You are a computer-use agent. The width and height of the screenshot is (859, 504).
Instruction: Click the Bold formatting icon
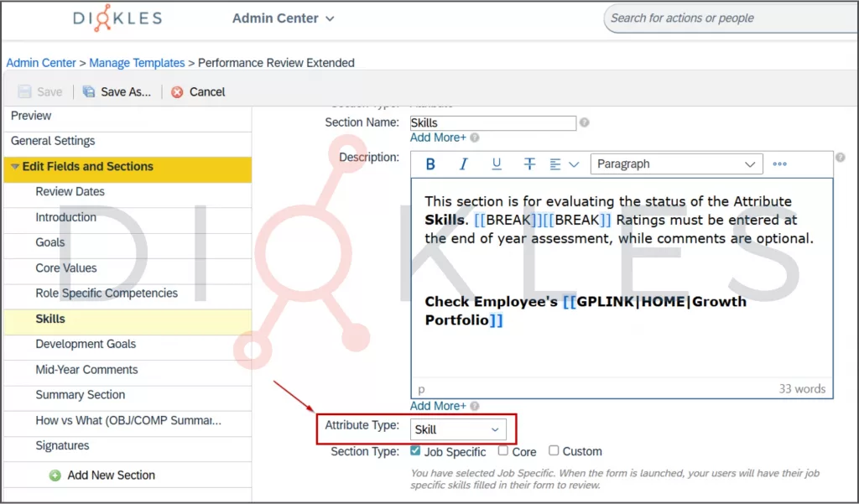(430, 164)
